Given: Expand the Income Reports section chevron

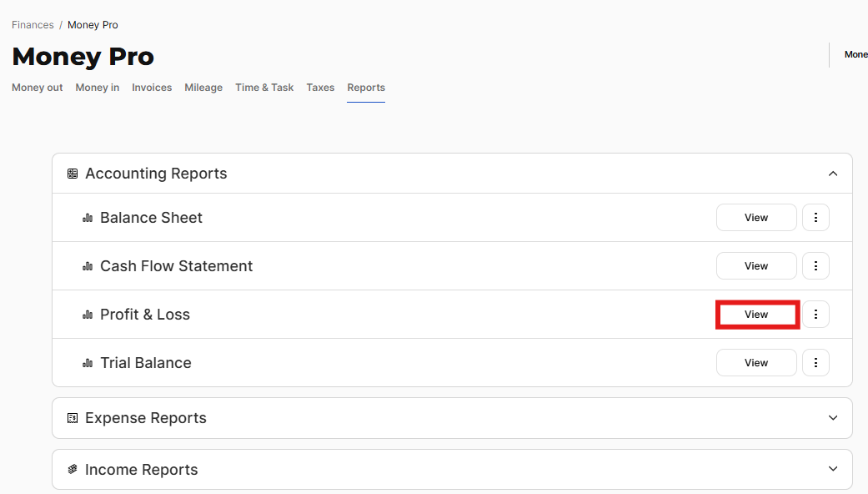Looking at the screenshot, I should pos(833,469).
